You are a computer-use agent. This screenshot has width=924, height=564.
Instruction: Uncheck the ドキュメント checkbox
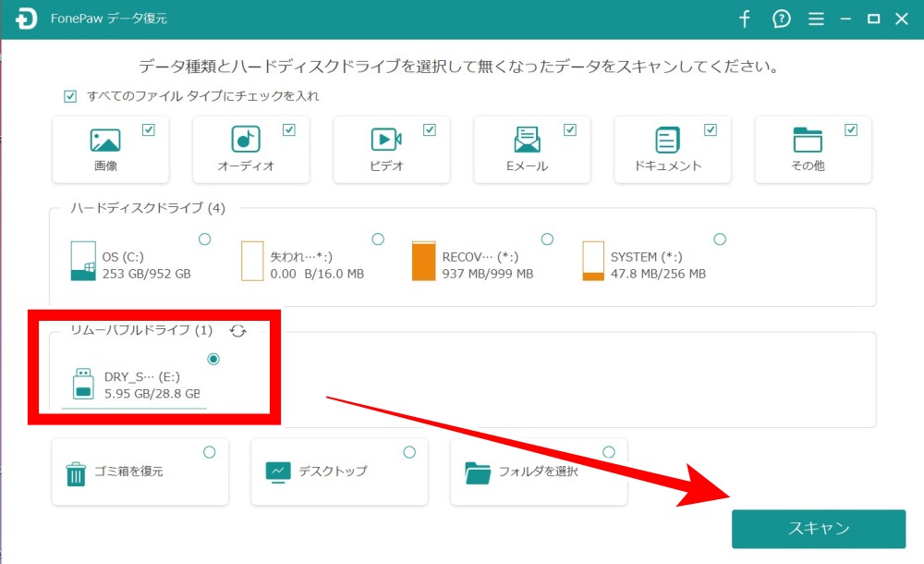[711, 129]
